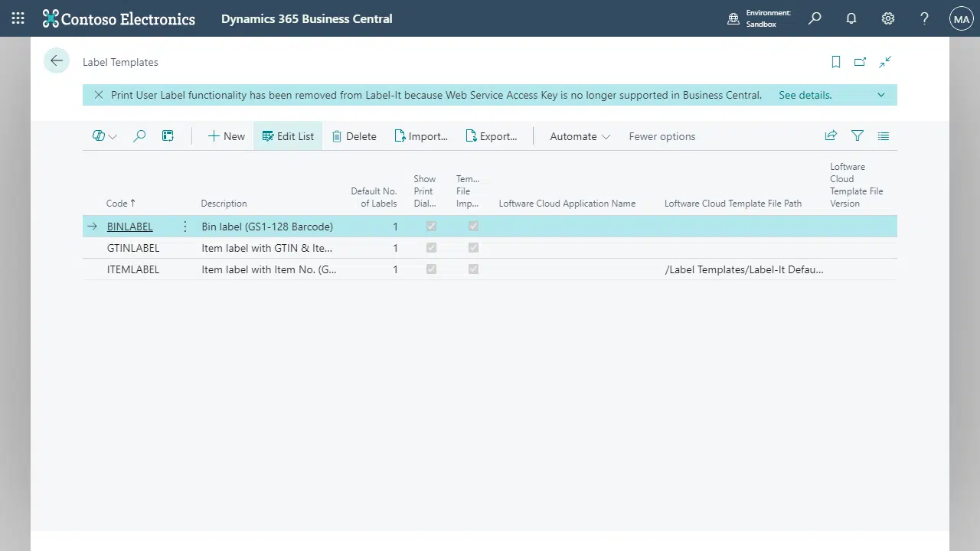Open the filter pane icon
The width and height of the screenshot is (980, 551).
[x=857, y=135]
